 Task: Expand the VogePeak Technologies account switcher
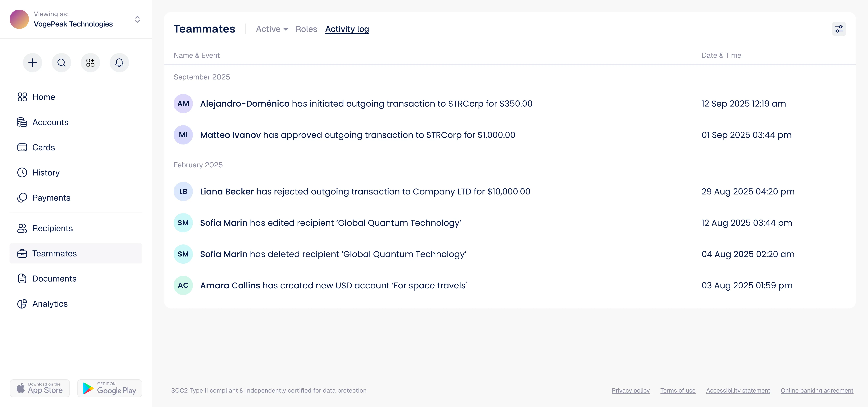76,19
